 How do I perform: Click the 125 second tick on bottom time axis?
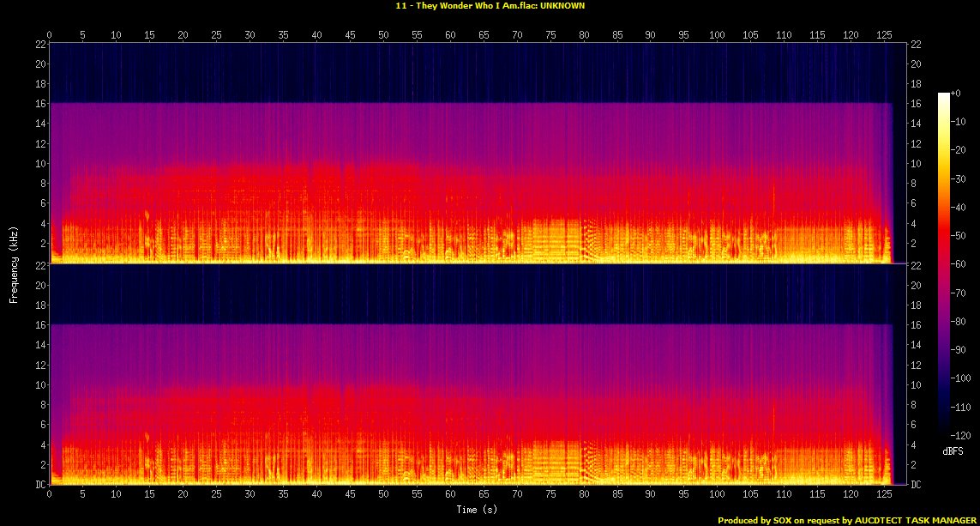[884, 495]
